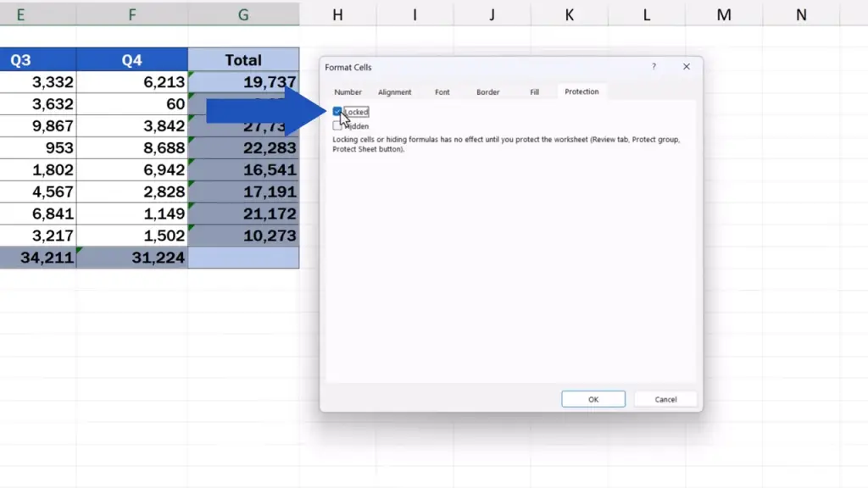Select column N header

tap(801, 14)
